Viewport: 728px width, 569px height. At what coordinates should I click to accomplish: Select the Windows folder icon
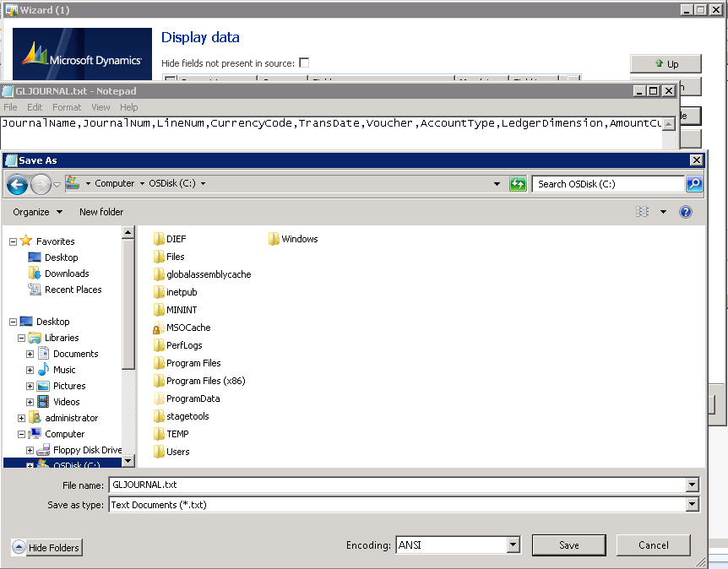click(274, 239)
